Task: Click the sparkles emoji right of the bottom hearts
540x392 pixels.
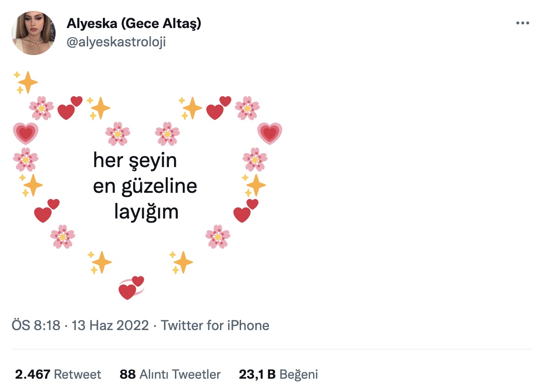Action: 181,263
